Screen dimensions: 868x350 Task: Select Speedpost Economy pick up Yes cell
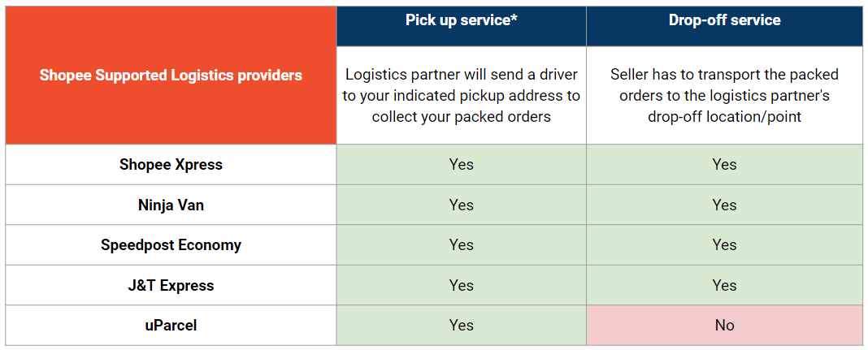tap(462, 245)
